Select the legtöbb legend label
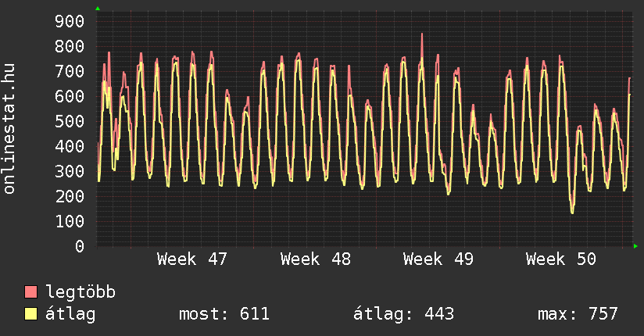This screenshot has height=336, width=644. 80,292
